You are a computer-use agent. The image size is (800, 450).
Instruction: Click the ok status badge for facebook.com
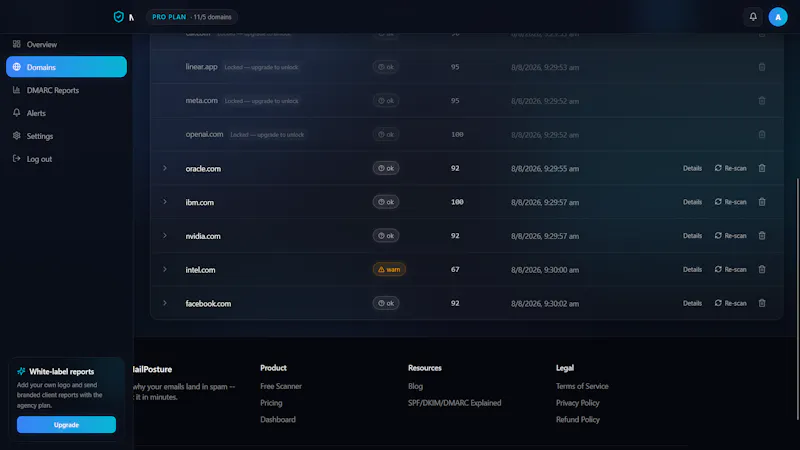(x=386, y=303)
